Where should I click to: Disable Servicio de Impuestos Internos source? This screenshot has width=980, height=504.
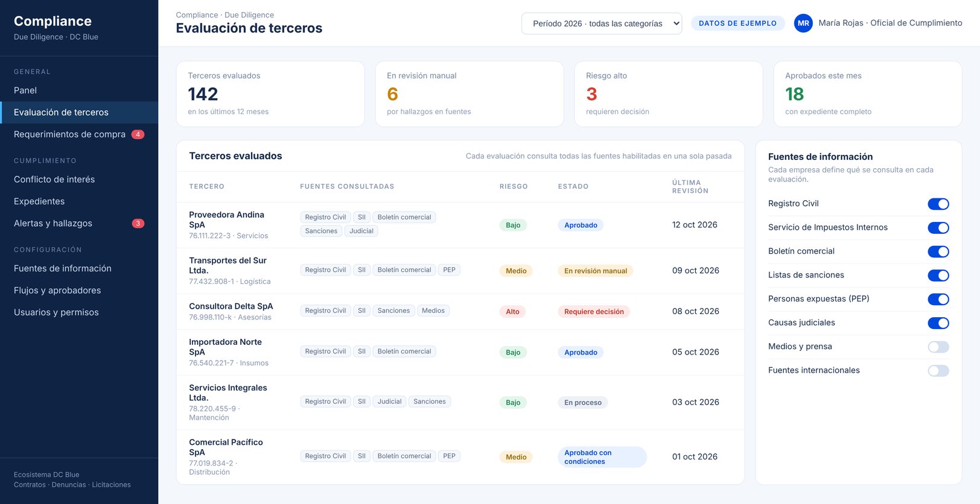(938, 228)
